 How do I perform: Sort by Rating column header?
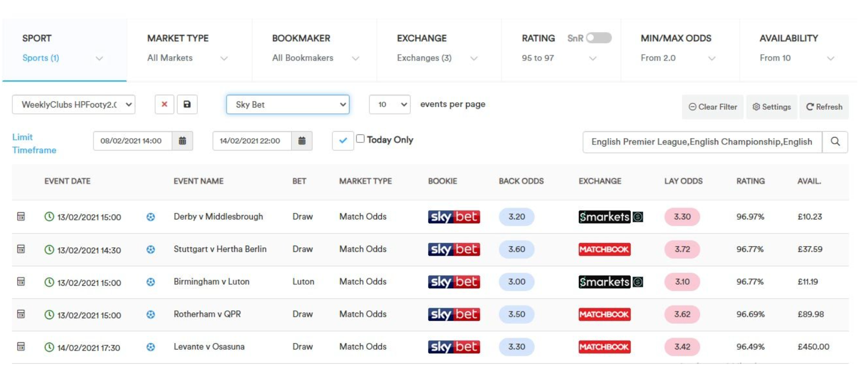point(750,181)
